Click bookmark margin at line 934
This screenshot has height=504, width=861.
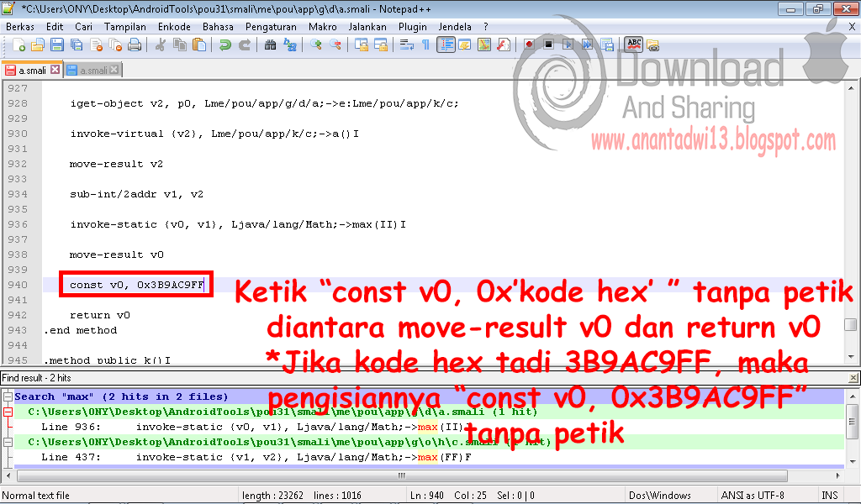37,194
